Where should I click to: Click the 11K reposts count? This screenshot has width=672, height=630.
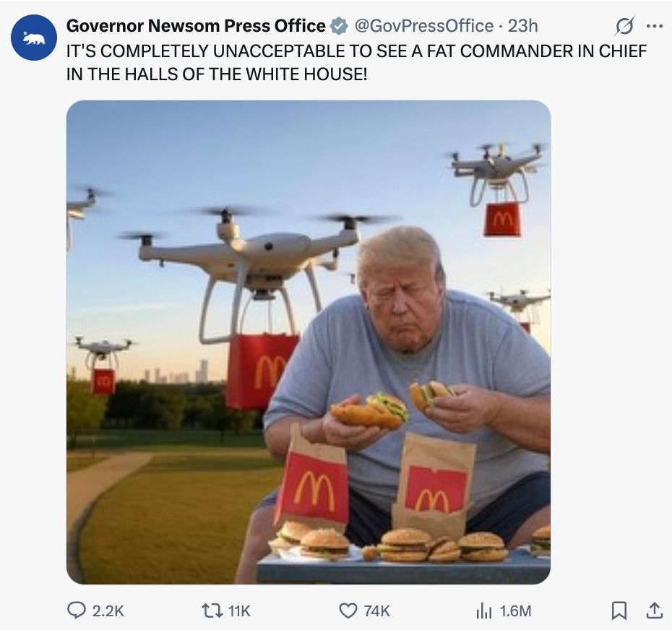point(239,610)
